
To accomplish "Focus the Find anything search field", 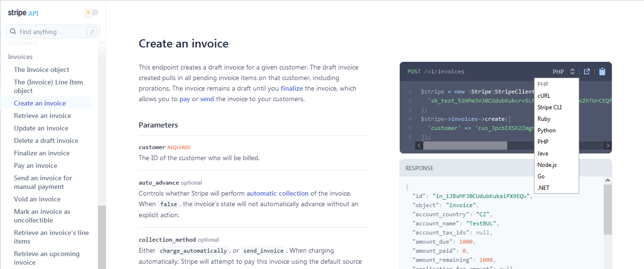I will [53, 32].
